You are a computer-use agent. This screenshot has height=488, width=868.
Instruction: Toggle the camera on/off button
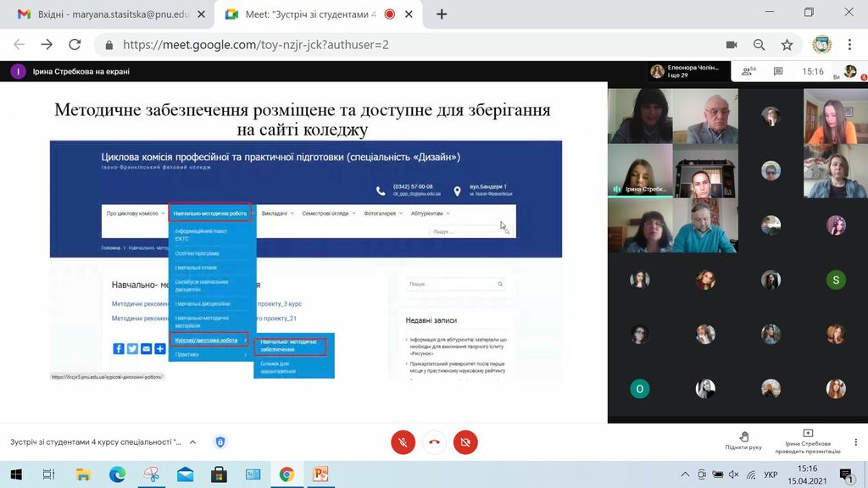click(x=465, y=442)
